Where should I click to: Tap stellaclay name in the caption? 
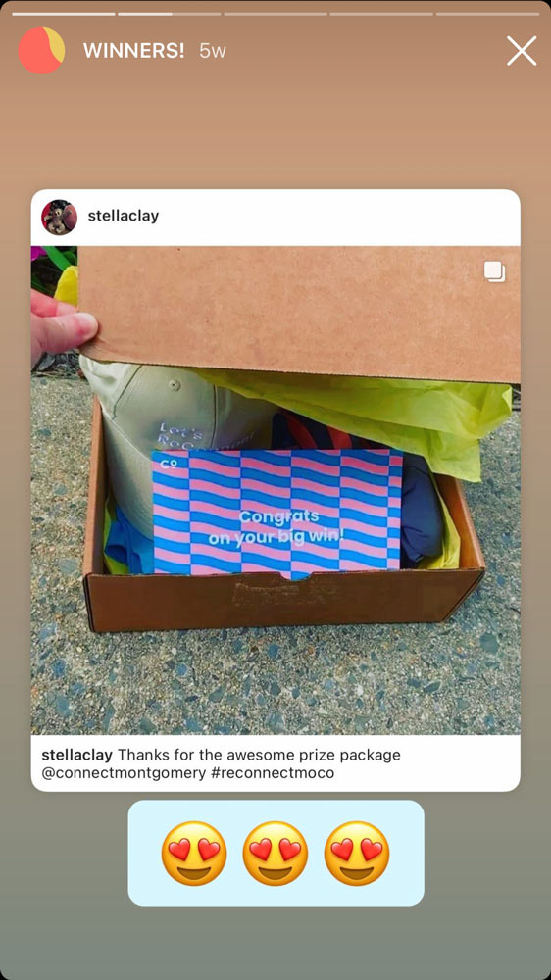coord(76,755)
